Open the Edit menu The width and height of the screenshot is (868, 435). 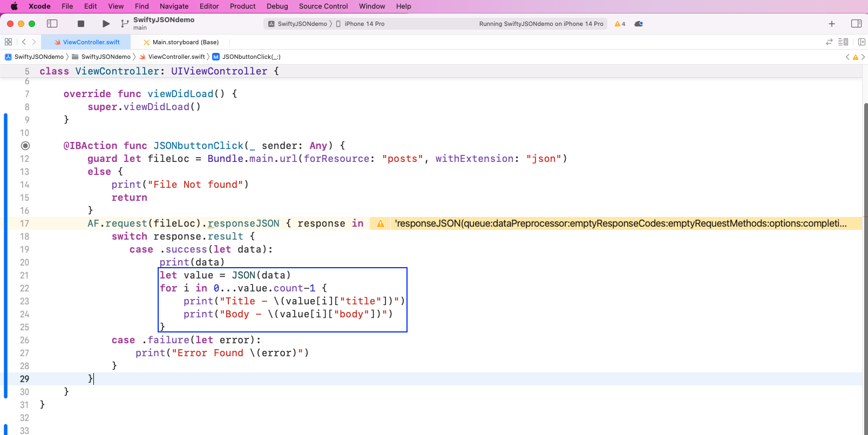pos(91,6)
